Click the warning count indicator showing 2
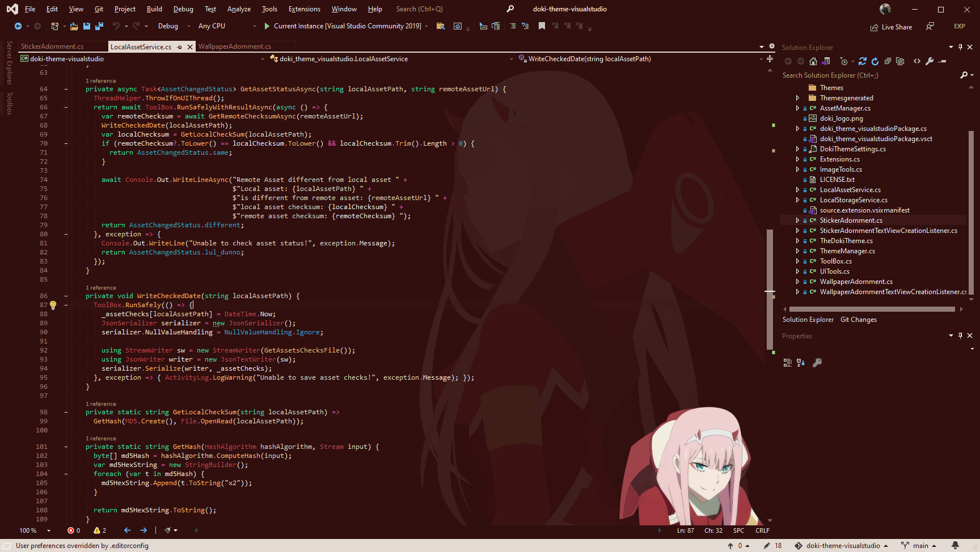980x552 pixels. pyautogui.click(x=100, y=530)
